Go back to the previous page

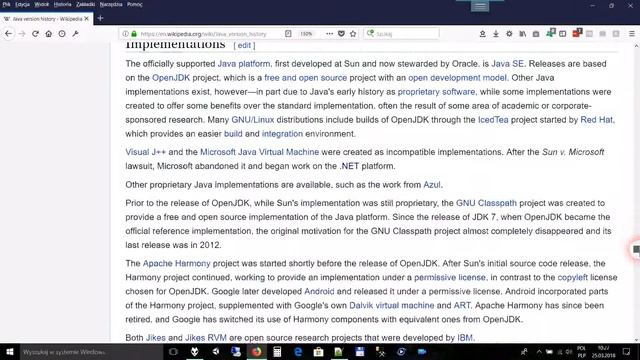tap(8, 33)
